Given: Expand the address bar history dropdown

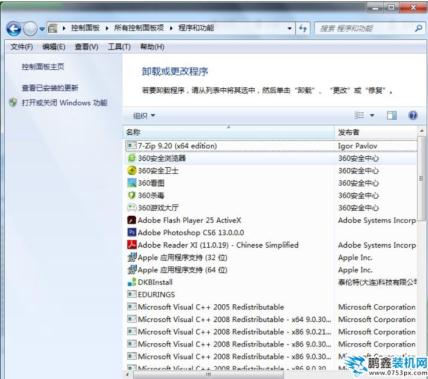Looking at the screenshot, I should pyautogui.click(x=290, y=28).
